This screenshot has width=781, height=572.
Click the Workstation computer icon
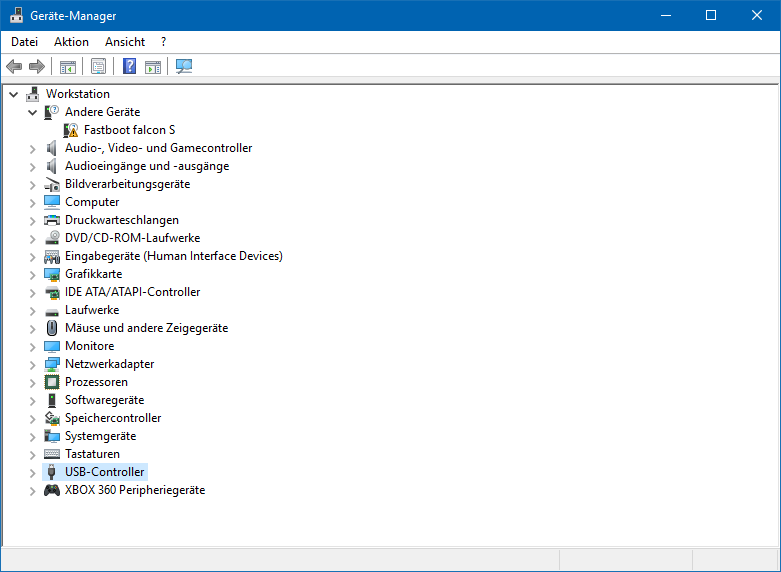[33, 94]
